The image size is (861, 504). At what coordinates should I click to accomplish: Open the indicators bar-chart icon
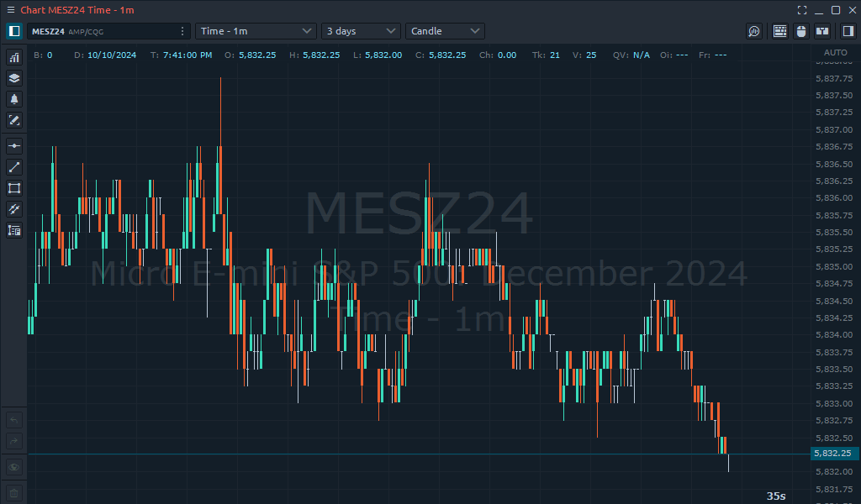coord(14,57)
